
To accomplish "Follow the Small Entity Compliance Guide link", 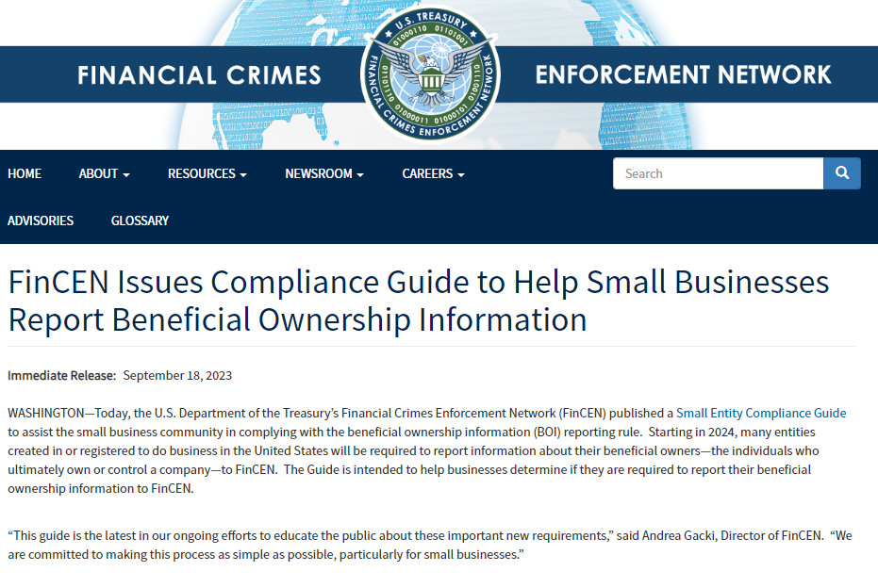I will click(761, 412).
